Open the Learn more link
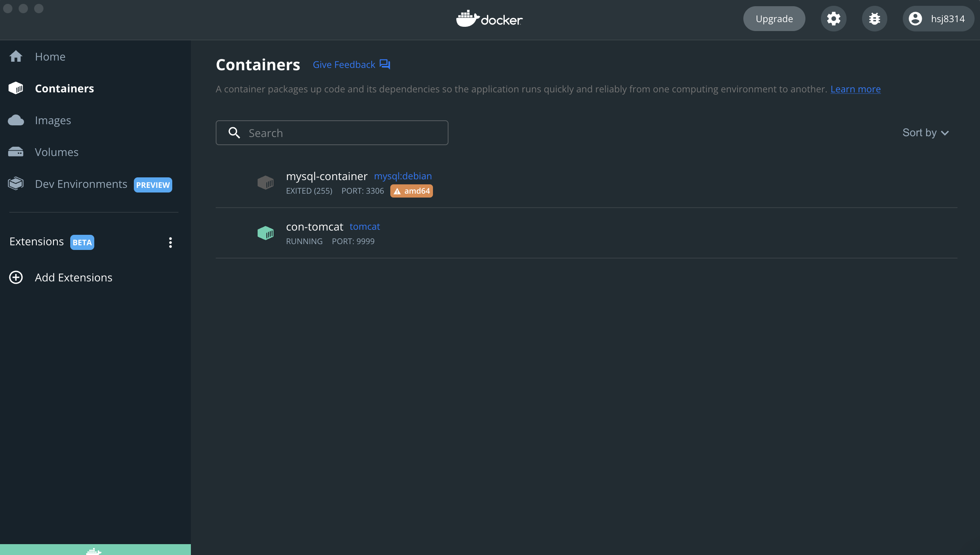The height and width of the screenshot is (555, 980). pyautogui.click(x=855, y=89)
